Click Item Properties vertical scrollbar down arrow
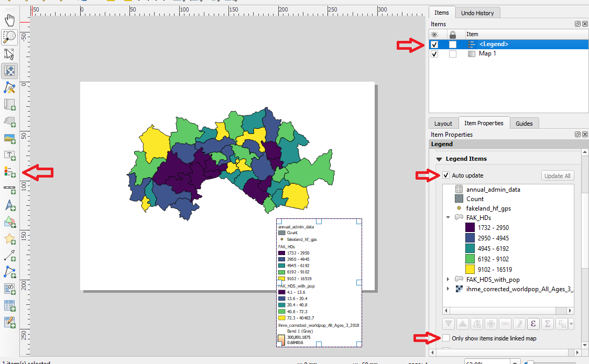 point(585,345)
